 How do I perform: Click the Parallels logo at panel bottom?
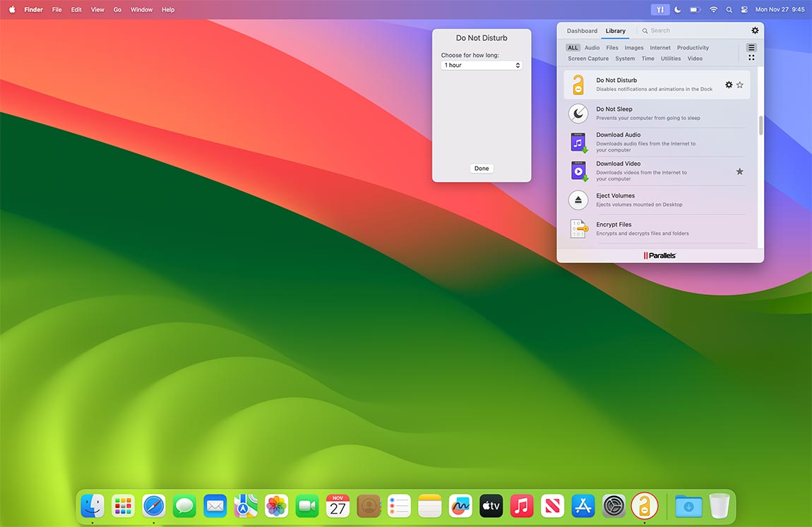(x=660, y=255)
